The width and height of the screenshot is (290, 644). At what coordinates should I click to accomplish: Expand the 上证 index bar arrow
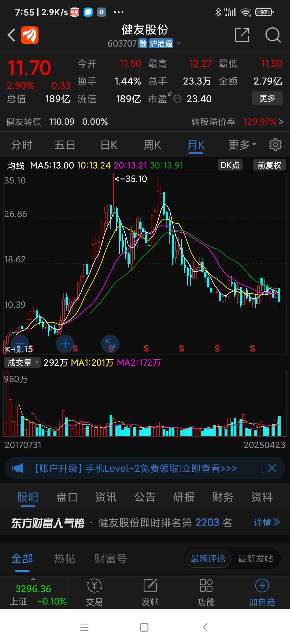[x=33, y=579]
